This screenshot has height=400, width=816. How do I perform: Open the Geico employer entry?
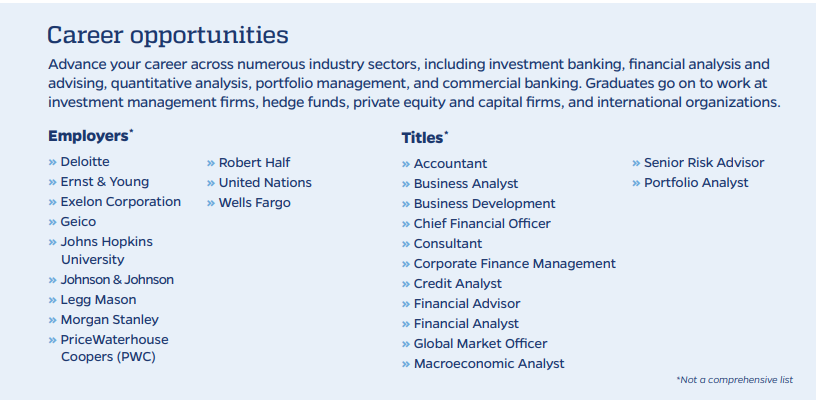[78, 221]
